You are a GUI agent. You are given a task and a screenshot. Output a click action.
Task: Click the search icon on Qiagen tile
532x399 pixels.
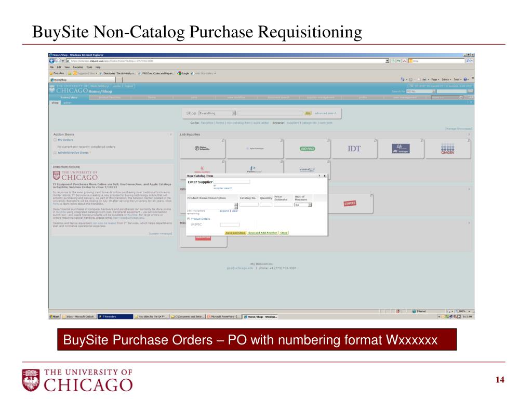point(469,140)
